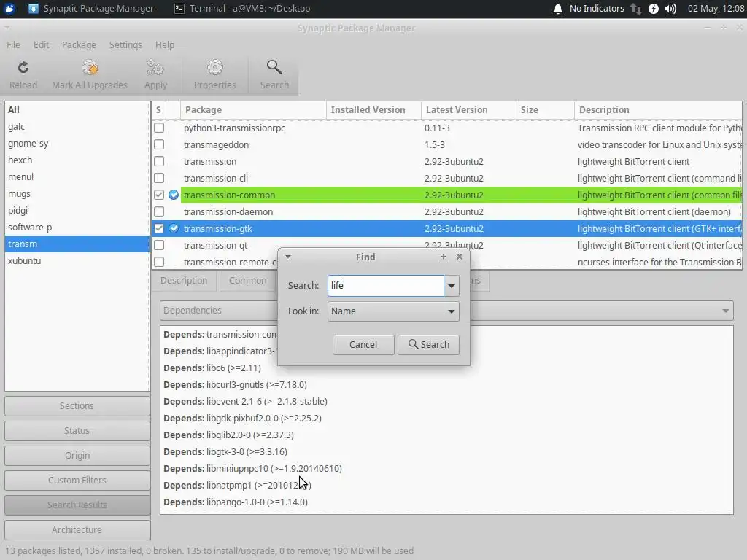Select the menul search entry
This screenshot has height=560, width=747.
pyautogui.click(x=77, y=176)
